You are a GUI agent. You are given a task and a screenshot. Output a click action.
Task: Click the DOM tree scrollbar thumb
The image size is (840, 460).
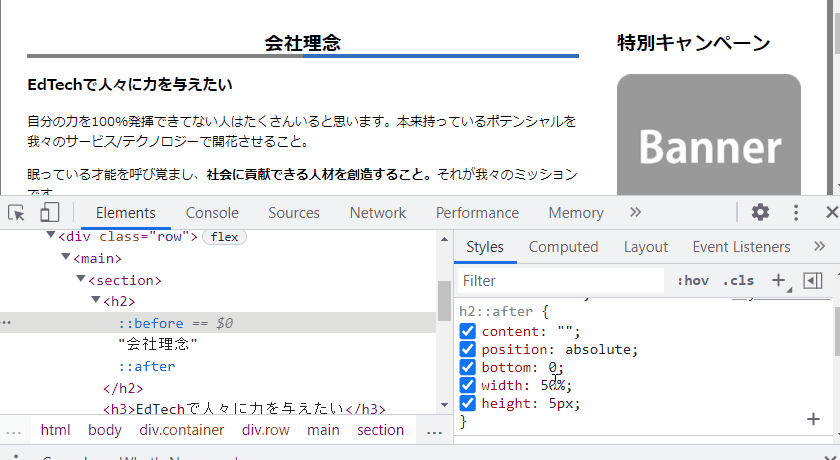[444, 300]
